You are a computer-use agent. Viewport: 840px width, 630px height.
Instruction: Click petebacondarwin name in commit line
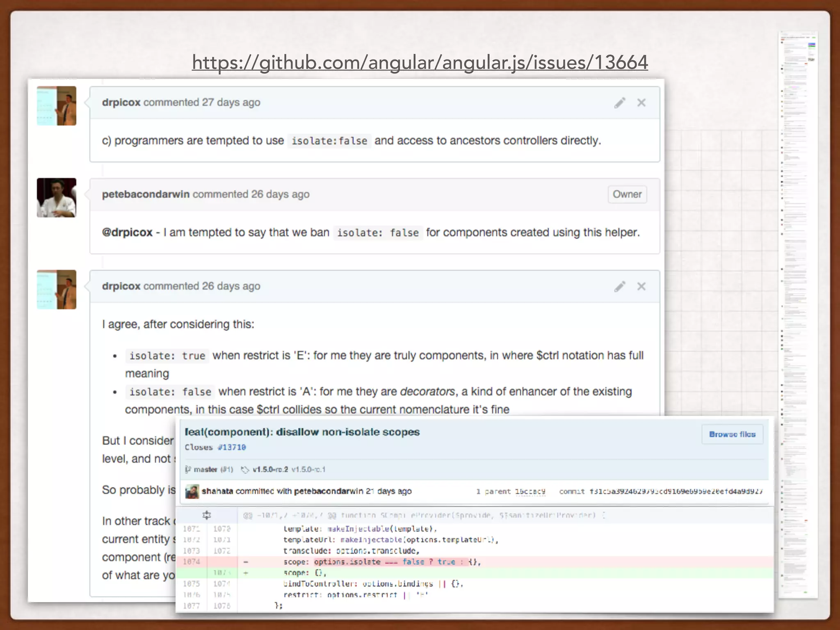329,491
